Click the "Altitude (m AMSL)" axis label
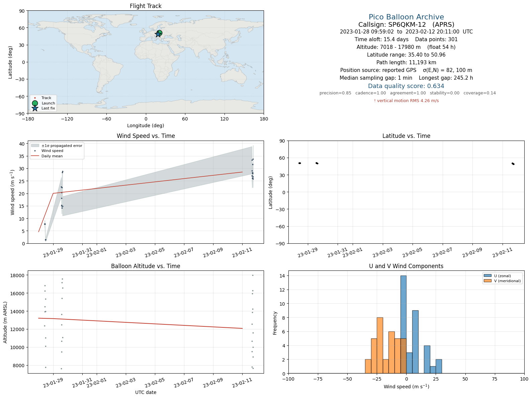This screenshot has height=398, width=532. pyautogui.click(x=5, y=322)
